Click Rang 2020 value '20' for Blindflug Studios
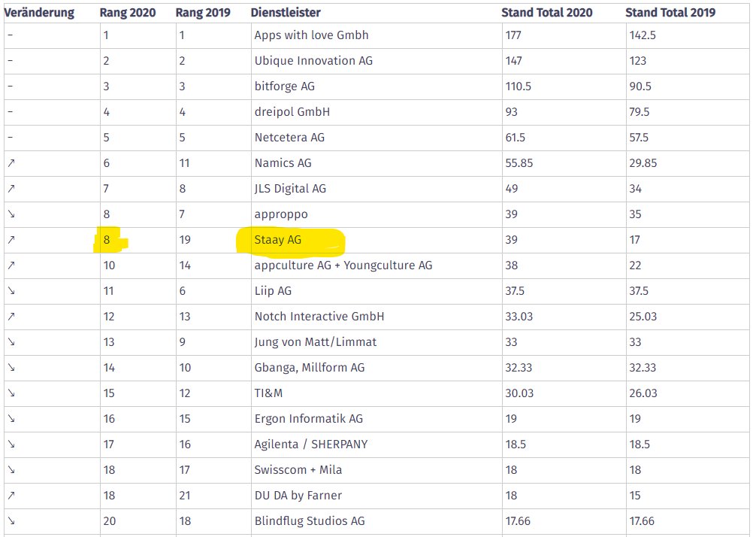This screenshot has width=756, height=537. [110, 521]
